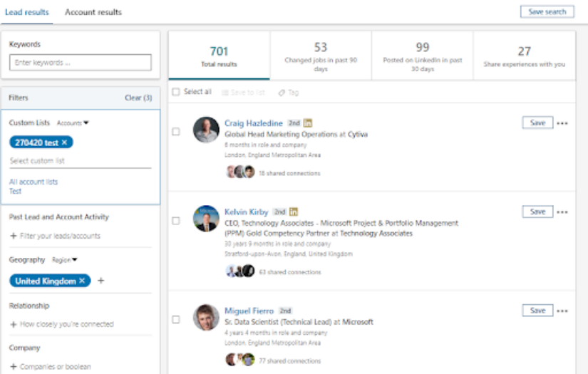
Task: Click plus icon beside Companies or boolean
Action: [13, 366]
